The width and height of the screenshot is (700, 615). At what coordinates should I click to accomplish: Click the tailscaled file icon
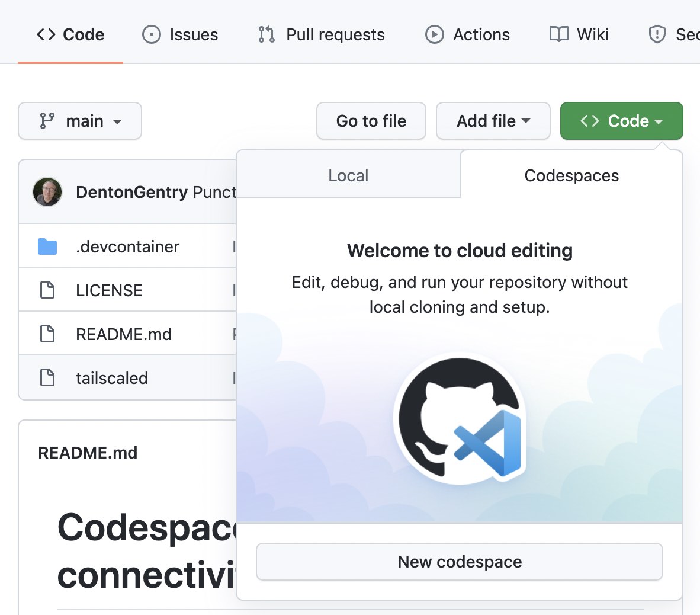point(47,377)
